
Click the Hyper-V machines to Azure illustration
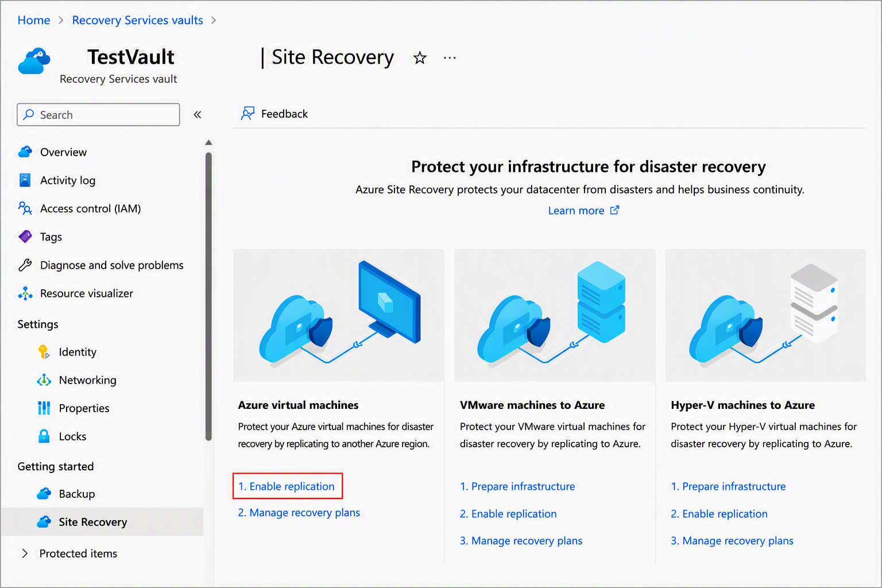(765, 315)
